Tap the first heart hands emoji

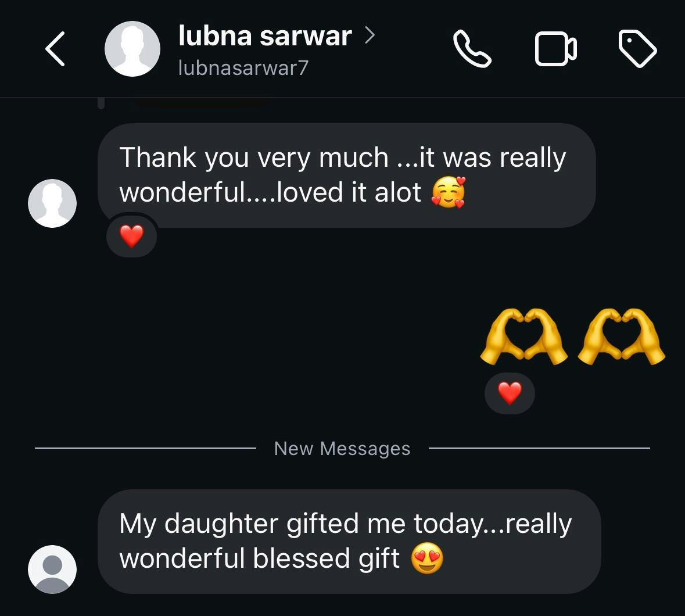click(x=524, y=336)
